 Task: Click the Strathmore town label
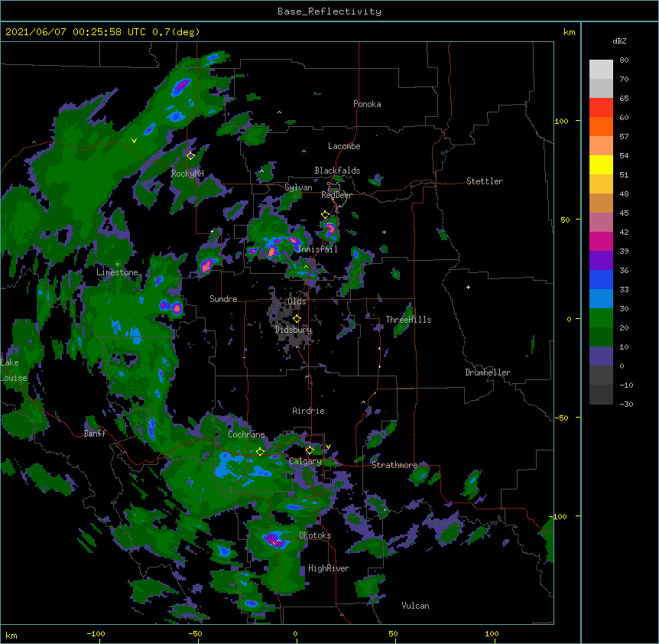pos(394,465)
